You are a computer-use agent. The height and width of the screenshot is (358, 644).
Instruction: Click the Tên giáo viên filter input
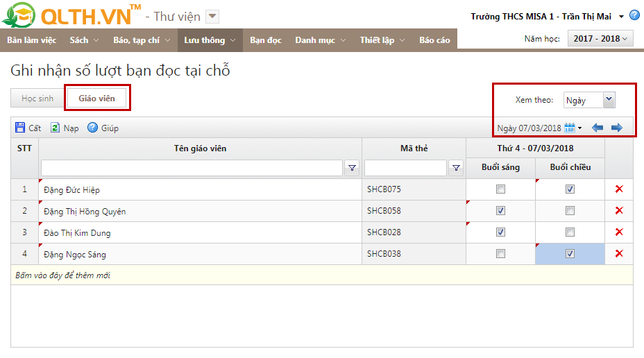point(192,167)
